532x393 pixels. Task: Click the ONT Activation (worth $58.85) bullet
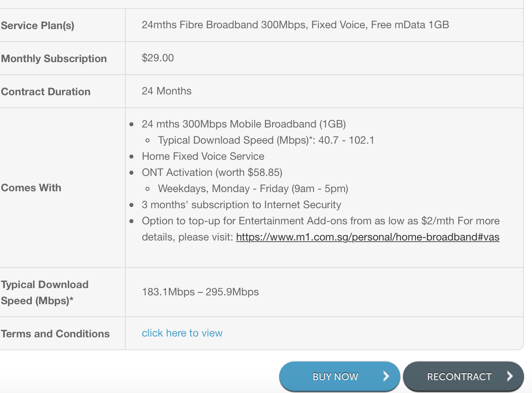[212, 173]
